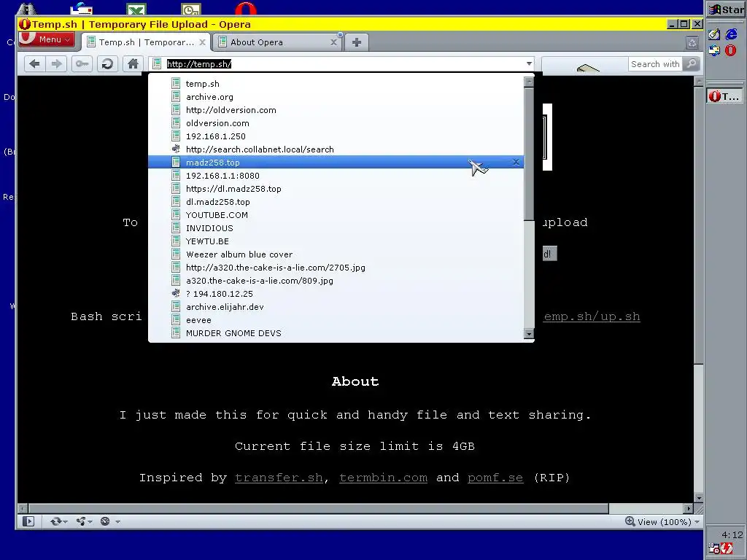747x560 pixels.
Task: Reload the current page
Action: tap(108, 64)
